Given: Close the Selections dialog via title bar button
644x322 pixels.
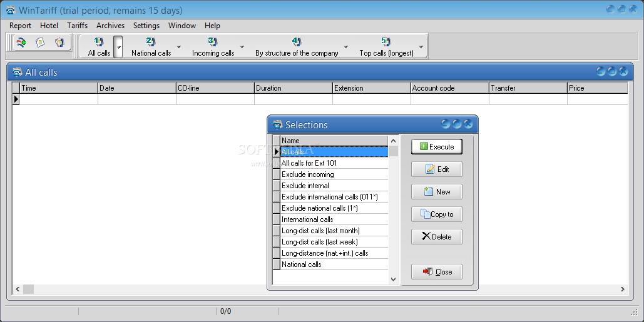Looking at the screenshot, I should [x=468, y=124].
